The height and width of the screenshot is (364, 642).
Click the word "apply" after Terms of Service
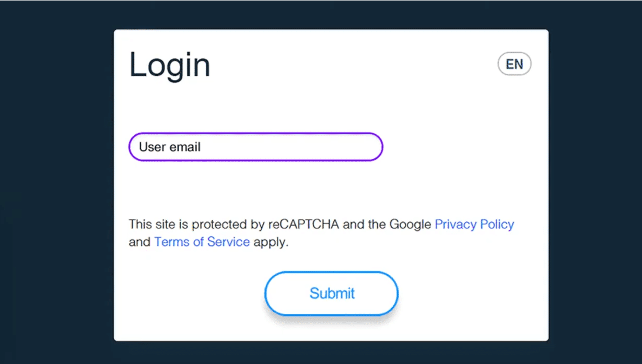click(x=269, y=242)
